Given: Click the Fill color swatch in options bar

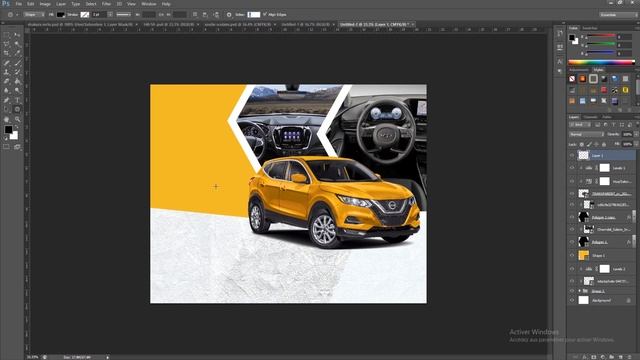Looking at the screenshot, I should pos(60,15).
